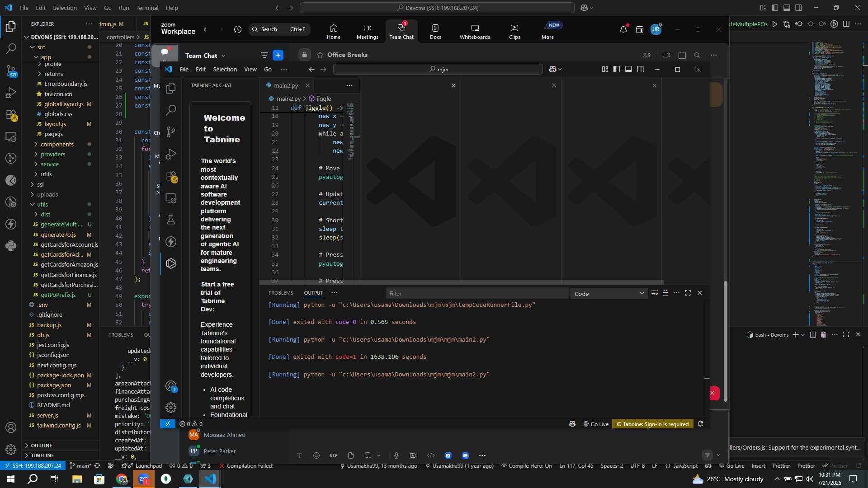Screen dimensions: 868x488
Task: Open Selection menu in front VS Code
Action: coord(225,69)
